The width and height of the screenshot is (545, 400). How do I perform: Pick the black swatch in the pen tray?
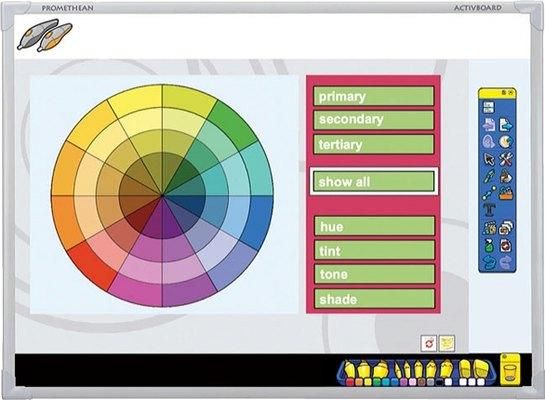point(440,382)
